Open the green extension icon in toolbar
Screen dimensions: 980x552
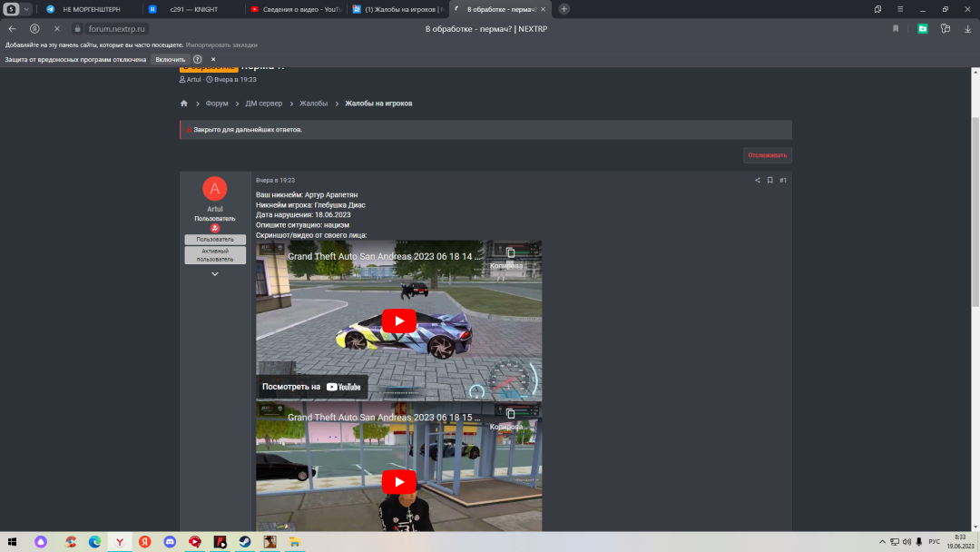(x=923, y=29)
